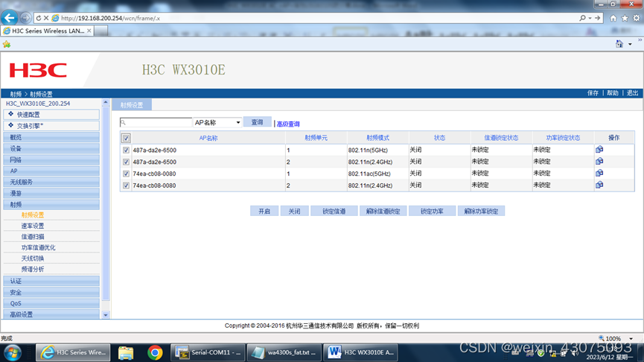This screenshot has width=644, height=362.
Task: Uncheck the 74ea-cb08-0080 802.11n(2.4GHz) row
Action: [126, 185]
